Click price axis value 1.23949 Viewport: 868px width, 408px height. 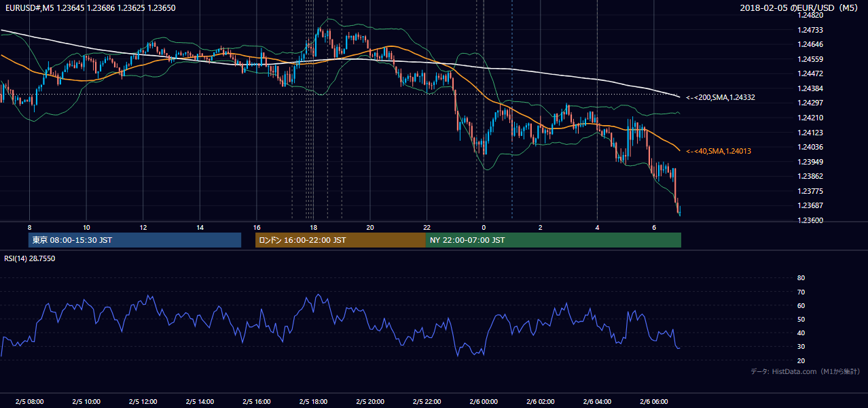point(810,162)
